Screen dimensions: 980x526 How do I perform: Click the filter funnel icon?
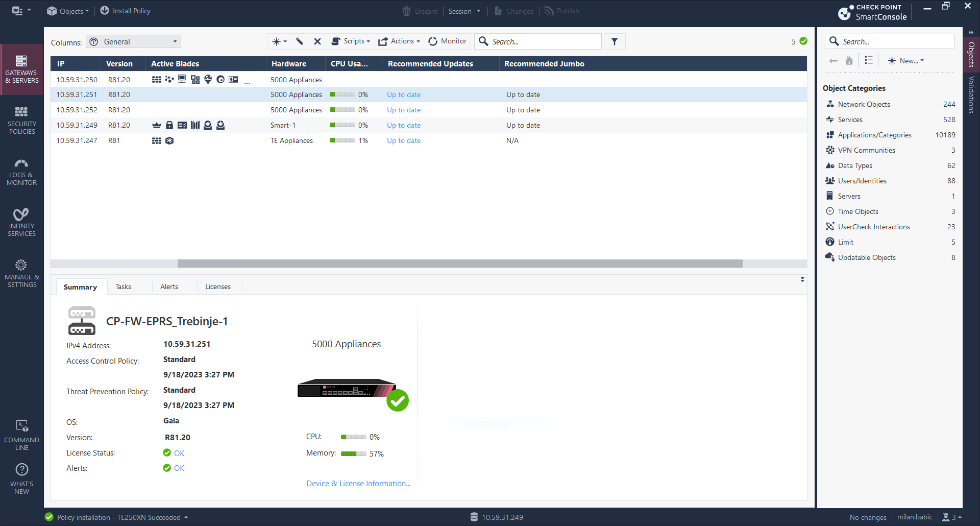615,42
